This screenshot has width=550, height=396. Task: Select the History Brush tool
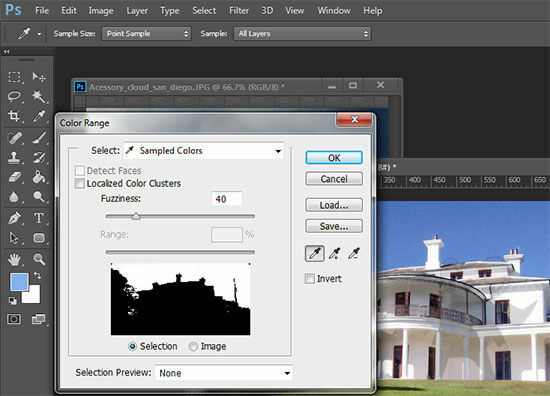coord(39,157)
